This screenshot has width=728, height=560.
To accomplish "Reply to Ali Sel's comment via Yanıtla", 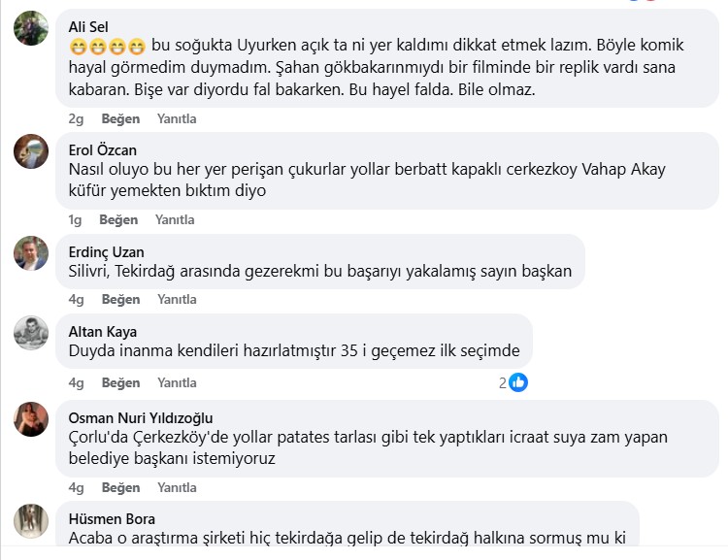I will pos(177,118).
